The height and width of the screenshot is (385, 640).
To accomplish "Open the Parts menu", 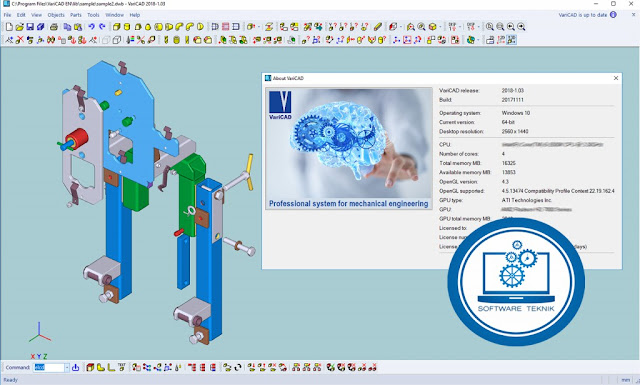I will coord(76,15).
